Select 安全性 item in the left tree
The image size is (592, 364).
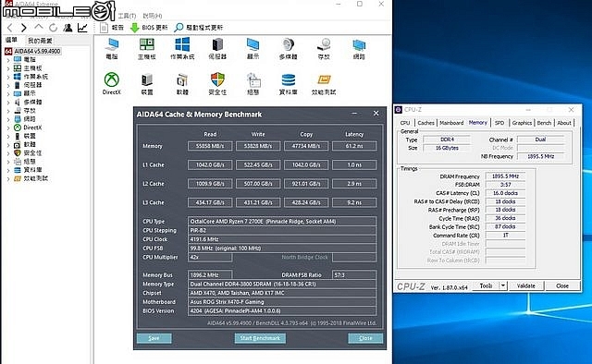click(x=29, y=152)
